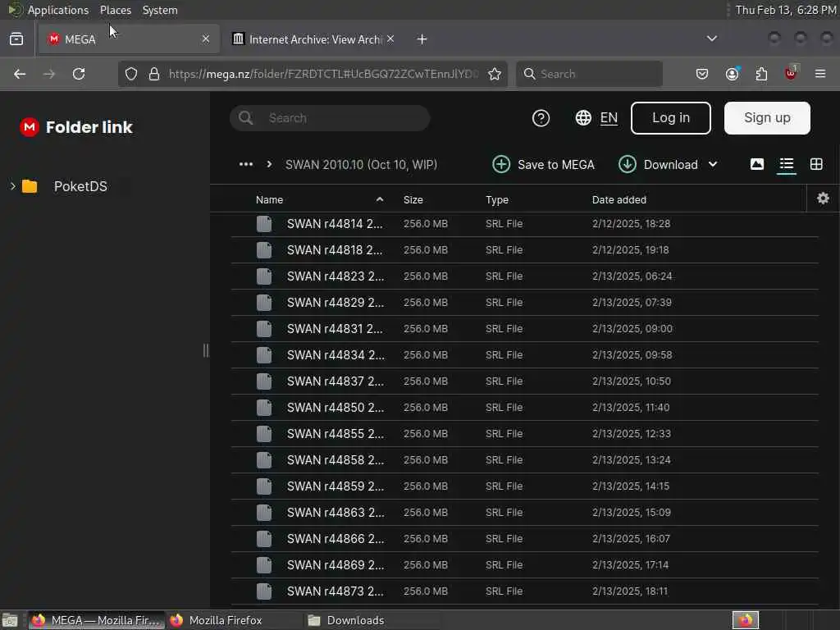
Task: Click Save to MEGA label
Action: [555, 164]
